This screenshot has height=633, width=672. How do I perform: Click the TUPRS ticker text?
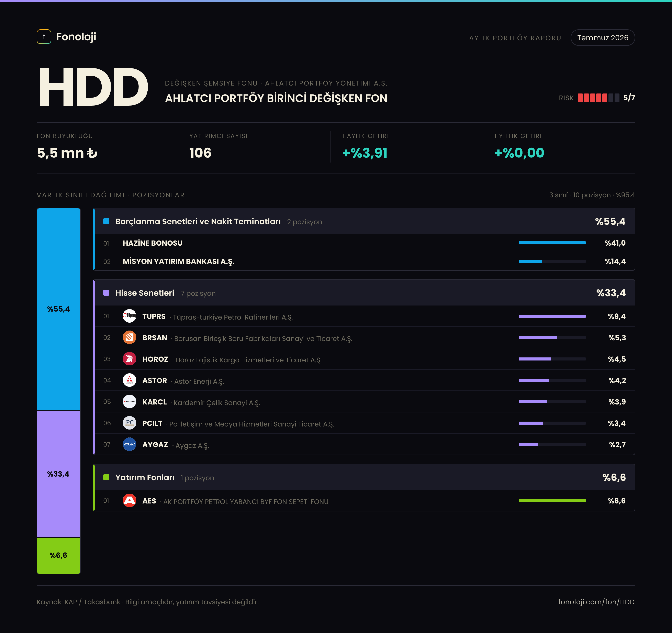154,316
